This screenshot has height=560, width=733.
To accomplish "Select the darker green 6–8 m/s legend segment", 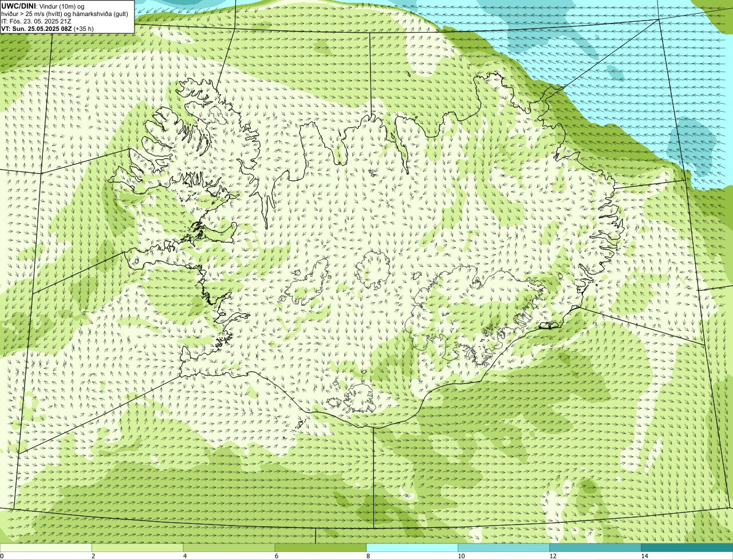I will 321,547.
